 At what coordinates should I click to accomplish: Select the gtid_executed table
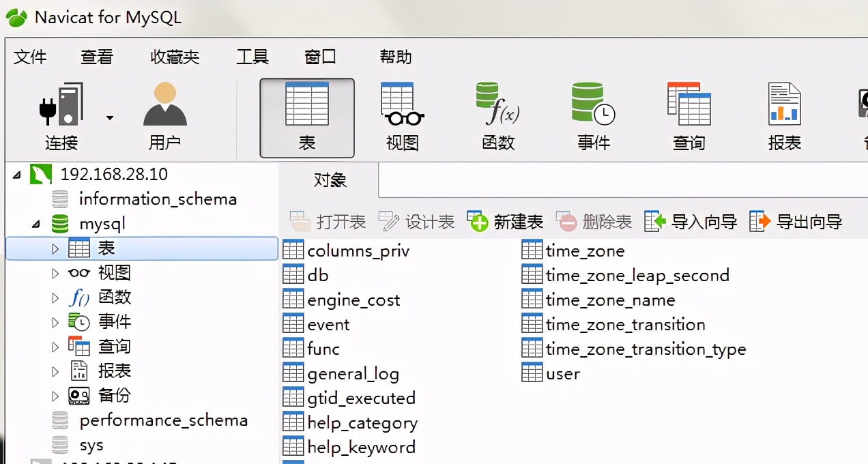coord(361,398)
